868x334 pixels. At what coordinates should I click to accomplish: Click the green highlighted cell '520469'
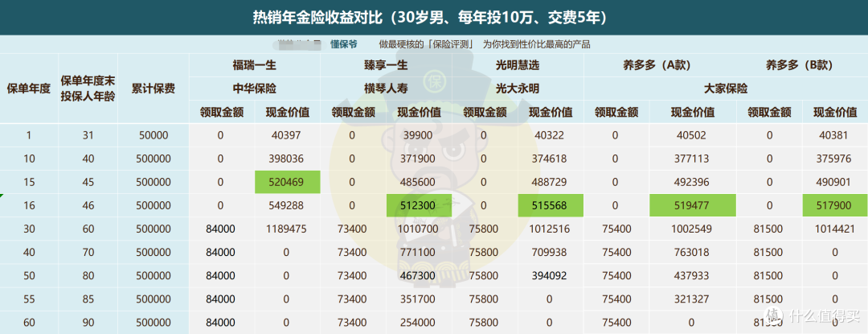[x=287, y=182]
